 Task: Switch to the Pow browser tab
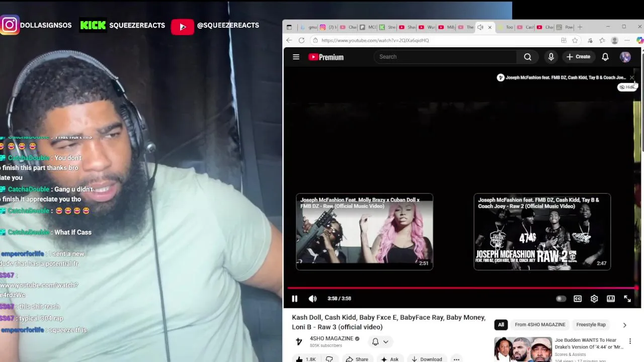pyautogui.click(x=565, y=27)
